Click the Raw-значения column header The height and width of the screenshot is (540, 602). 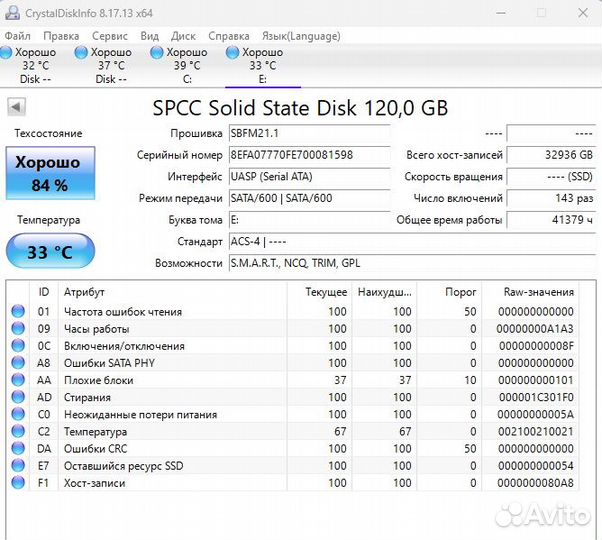pyautogui.click(x=531, y=292)
